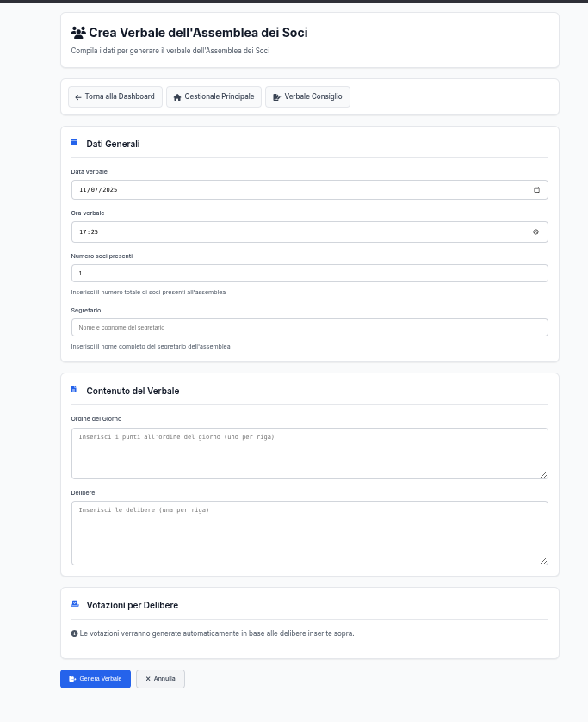The width and height of the screenshot is (588, 722).
Task: Open the calendar picker in Data verbale
Action: pyautogui.click(x=536, y=189)
